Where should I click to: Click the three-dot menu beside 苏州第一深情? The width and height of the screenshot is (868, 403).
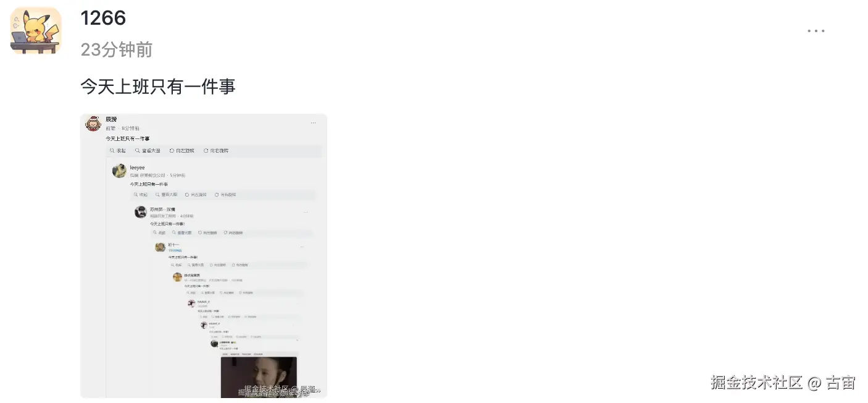coord(306,212)
